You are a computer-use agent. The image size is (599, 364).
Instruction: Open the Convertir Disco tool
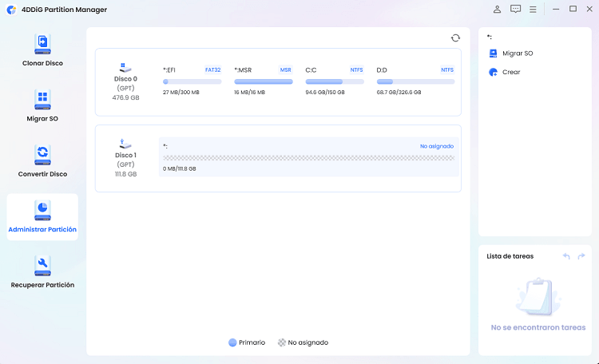(42, 155)
